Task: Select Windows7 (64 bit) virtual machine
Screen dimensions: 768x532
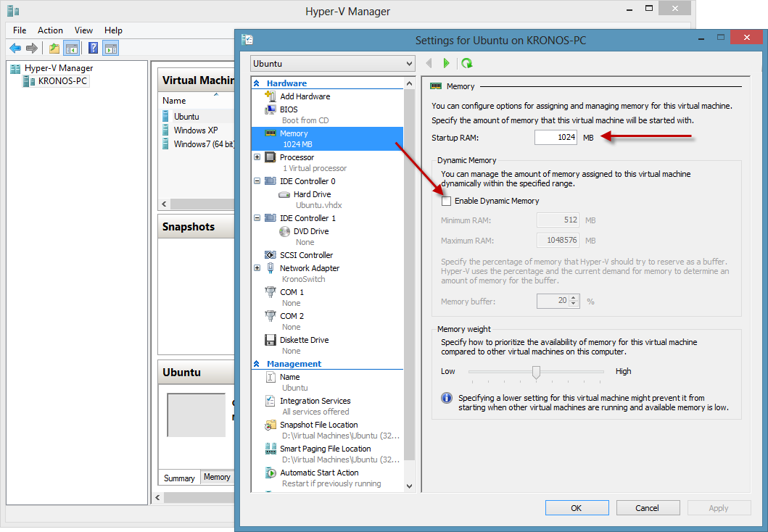Action: [197, 144]
